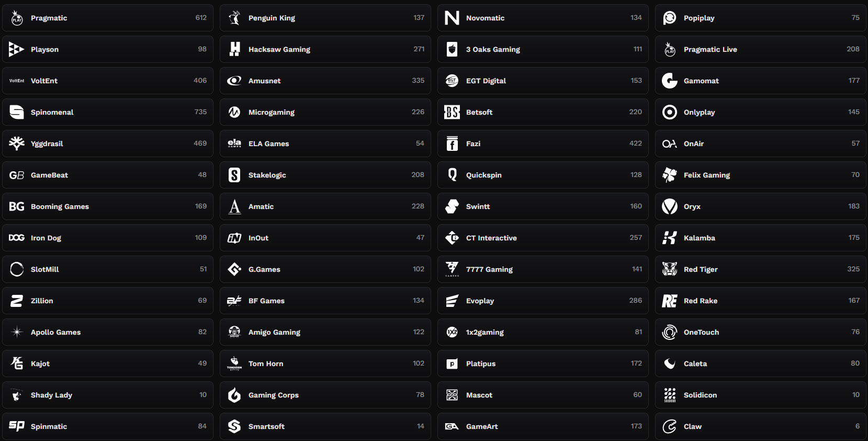Click the Felix Gaming clover icon
This screenshot has height=441, width=868.
tap(670, 175)
